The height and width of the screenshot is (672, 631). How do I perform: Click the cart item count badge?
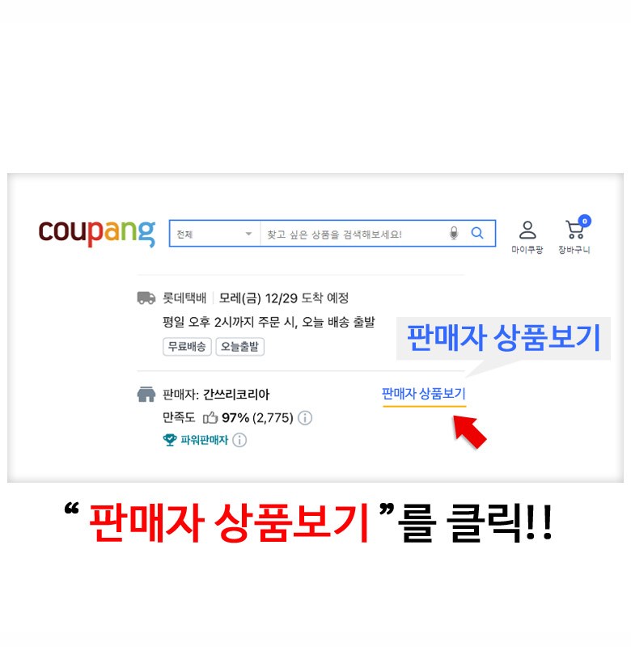pos(585,221)
